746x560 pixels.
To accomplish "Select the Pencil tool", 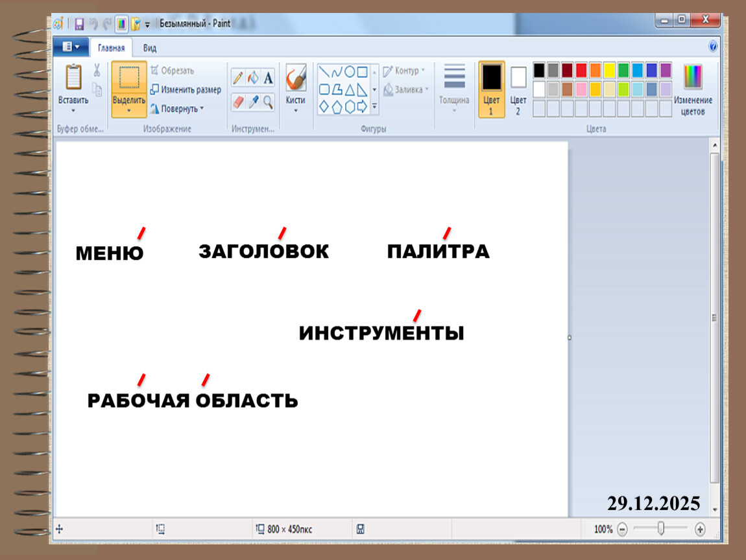I will (238, 78).
